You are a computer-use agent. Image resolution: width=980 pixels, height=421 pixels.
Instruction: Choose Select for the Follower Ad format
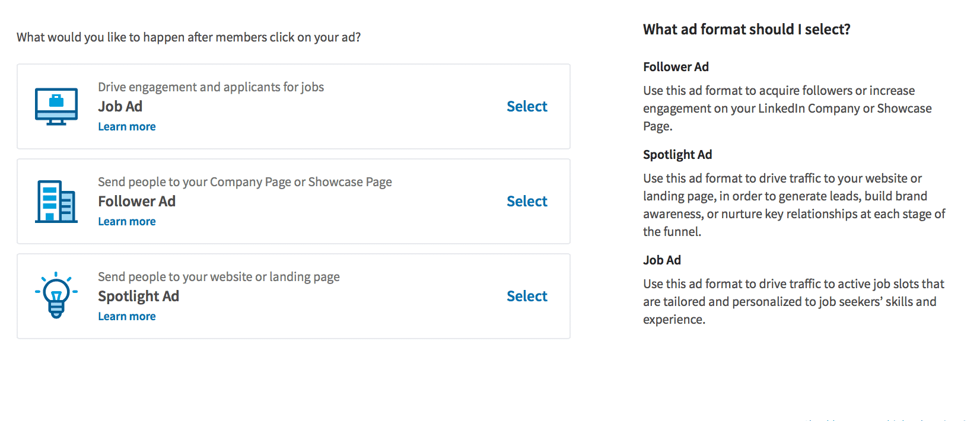(527, 201)
